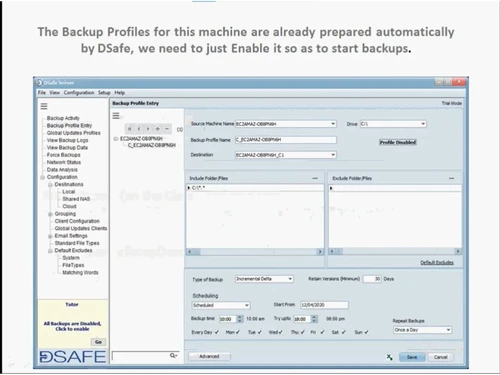Screen dimensions: 500x375
Task: Click Profile Disabled to enable profile
Action: coord(398,142)
